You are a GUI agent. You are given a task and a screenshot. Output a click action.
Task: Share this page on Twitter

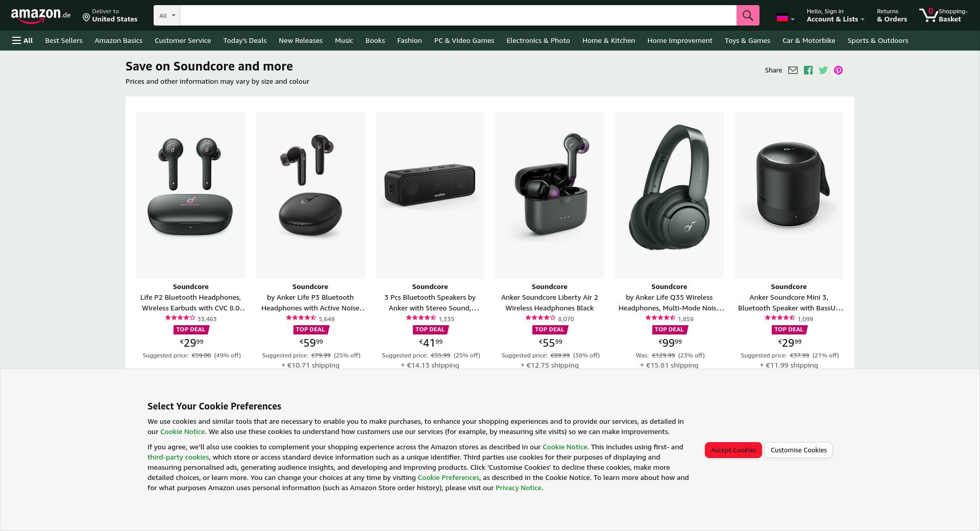coord(823,70)
